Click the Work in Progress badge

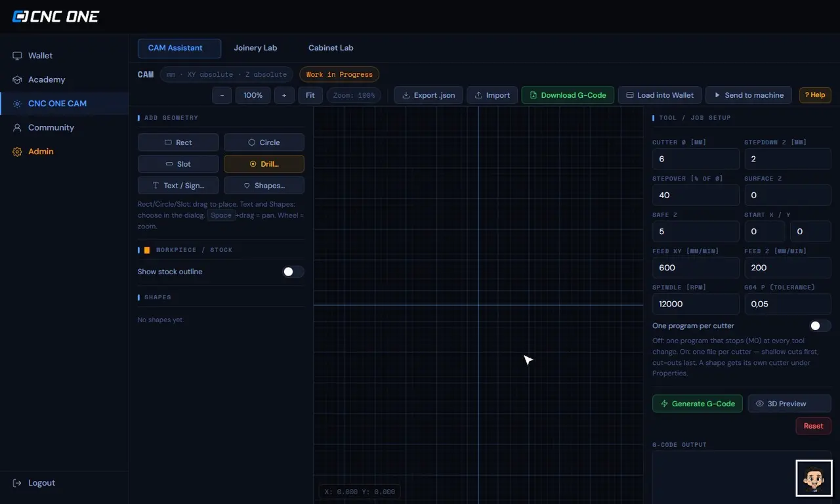pyautogui.click(x=339, y=75)
